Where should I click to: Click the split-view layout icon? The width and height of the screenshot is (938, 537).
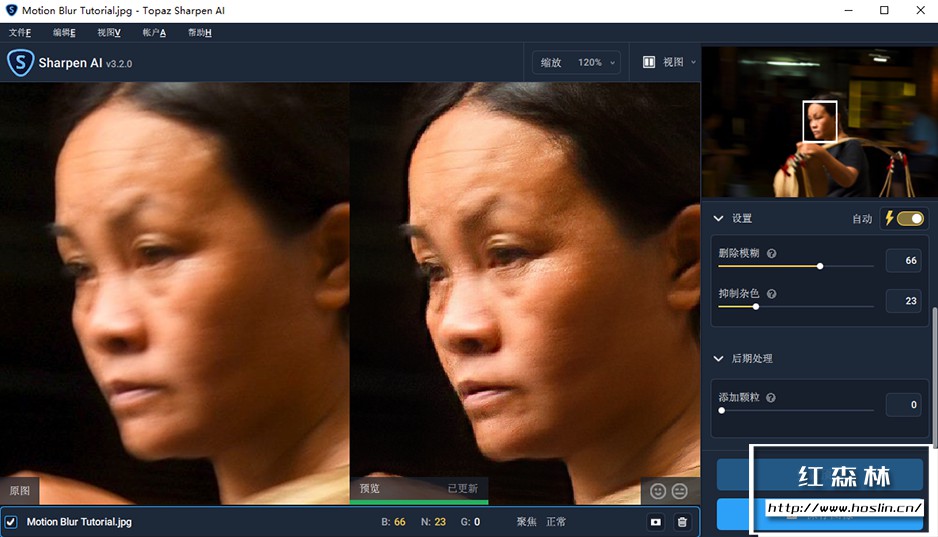click(649, 62)
